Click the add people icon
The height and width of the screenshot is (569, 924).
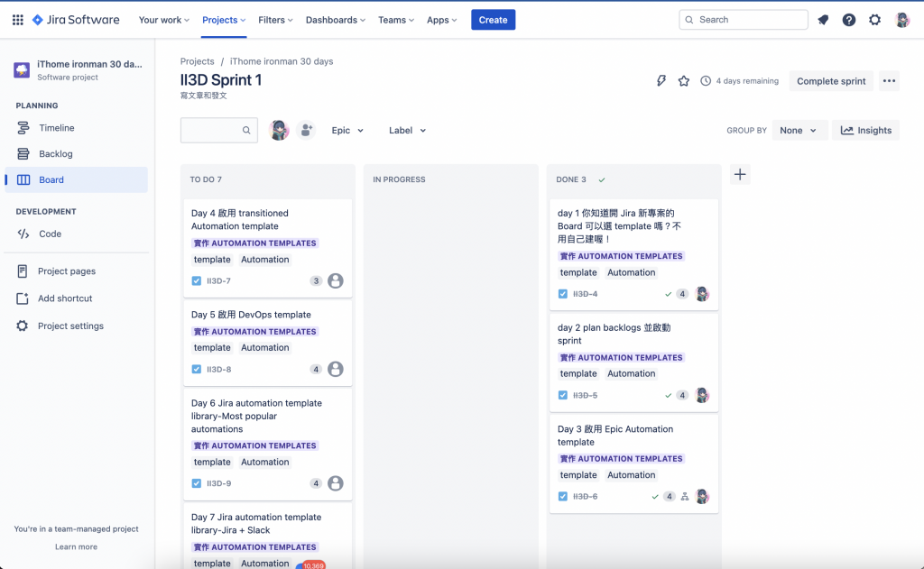(306, 130)
